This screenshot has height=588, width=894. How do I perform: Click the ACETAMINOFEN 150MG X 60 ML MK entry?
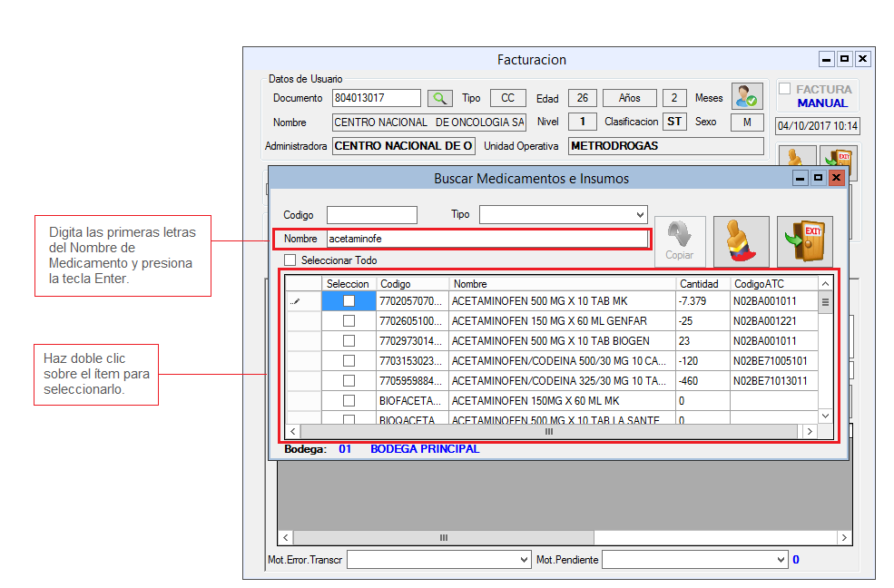pos(535,400)
